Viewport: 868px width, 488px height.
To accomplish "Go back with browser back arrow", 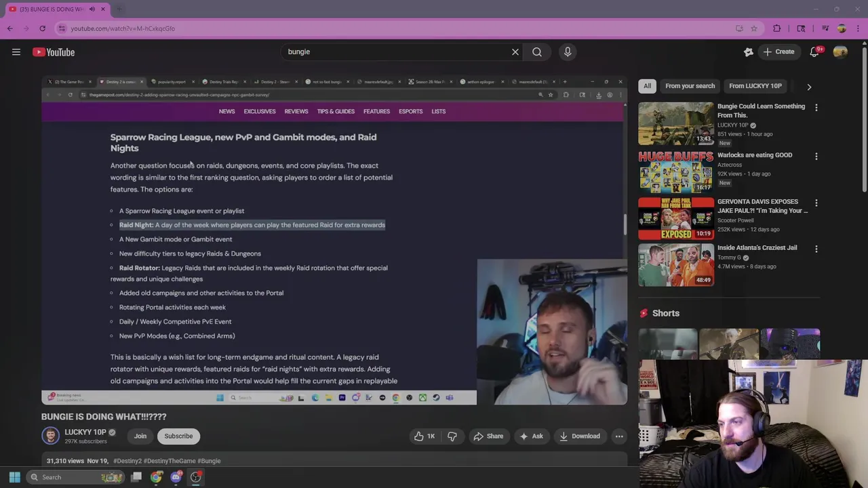I will 10,28.
